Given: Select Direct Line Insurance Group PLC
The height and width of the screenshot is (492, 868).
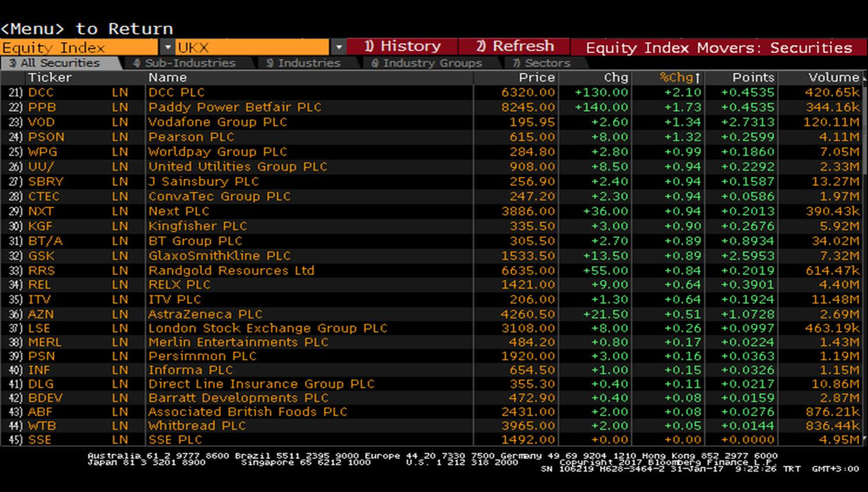Looking at the screenshot, I should coord(261,384).
